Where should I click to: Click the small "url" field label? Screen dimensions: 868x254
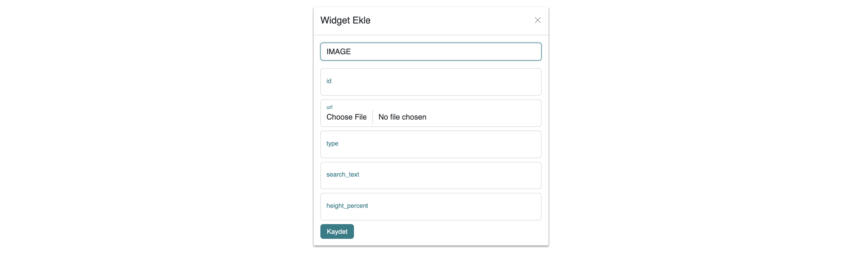click(329, 107)
